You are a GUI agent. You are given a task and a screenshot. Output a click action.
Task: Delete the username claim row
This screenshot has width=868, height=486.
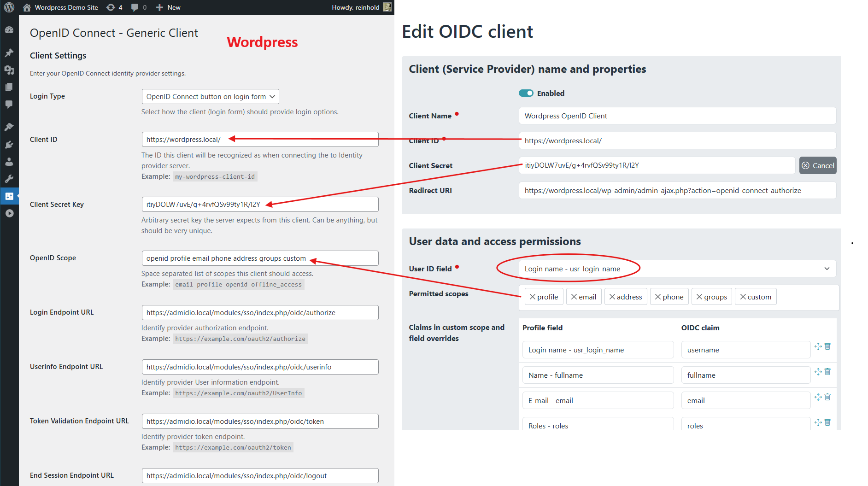827,346
